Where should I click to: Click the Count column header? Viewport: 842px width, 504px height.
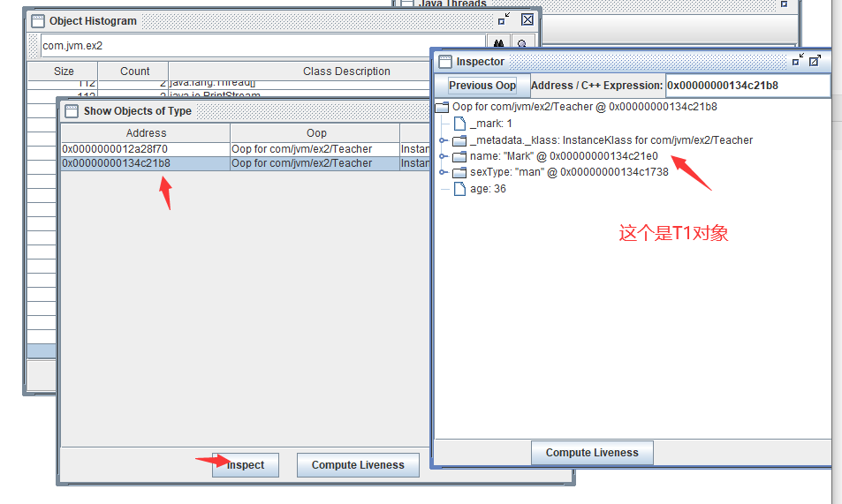(x=133, y=71)
